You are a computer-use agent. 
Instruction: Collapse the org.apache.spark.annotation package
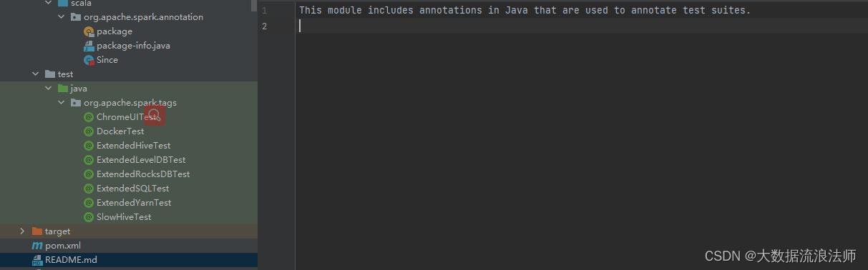click(61, 17)
